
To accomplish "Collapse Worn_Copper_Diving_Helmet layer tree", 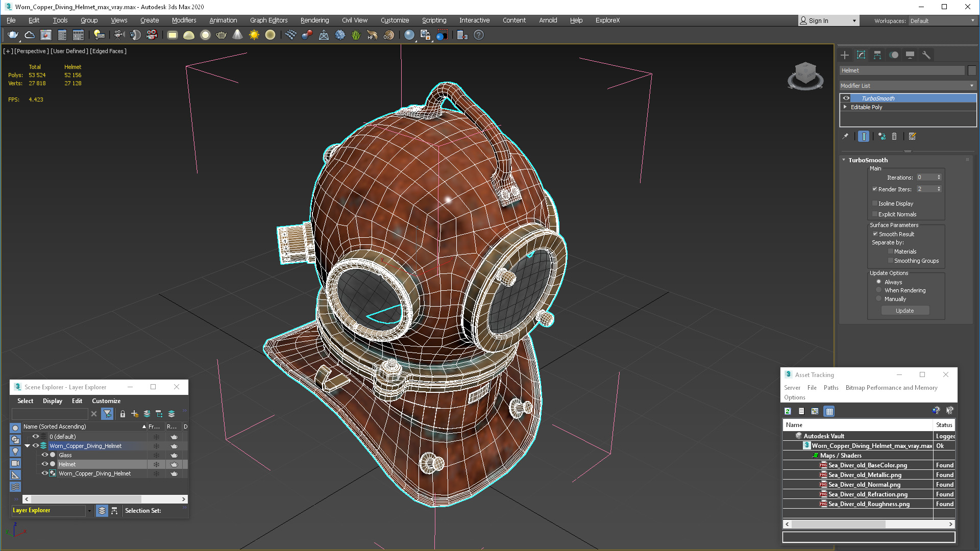I will click(28, 446).
